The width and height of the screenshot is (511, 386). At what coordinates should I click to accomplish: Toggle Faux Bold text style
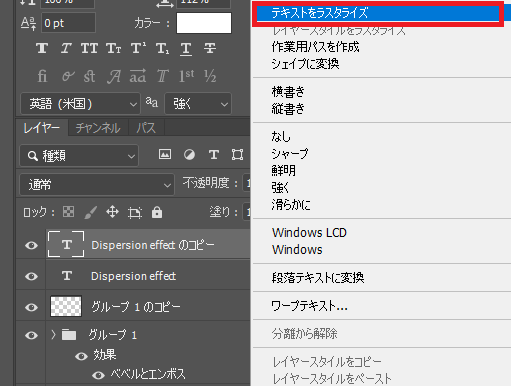tap(42, 49)
